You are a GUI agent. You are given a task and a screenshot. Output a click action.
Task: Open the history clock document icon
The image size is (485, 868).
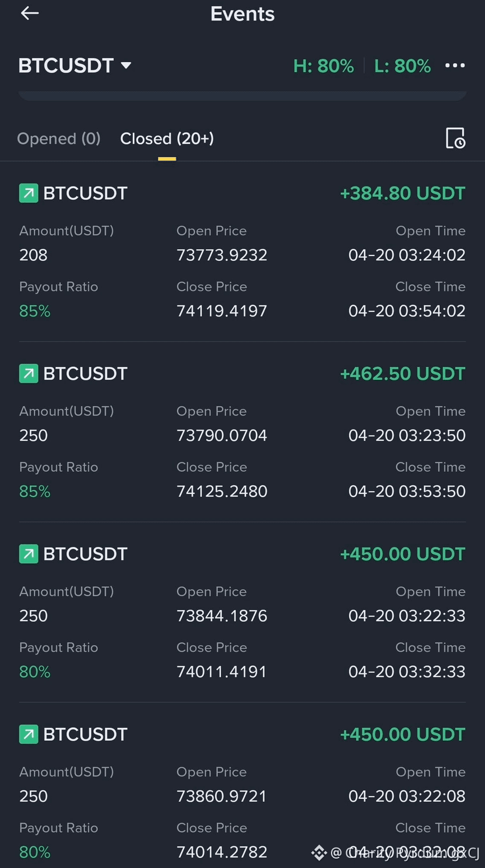[455, 138]
